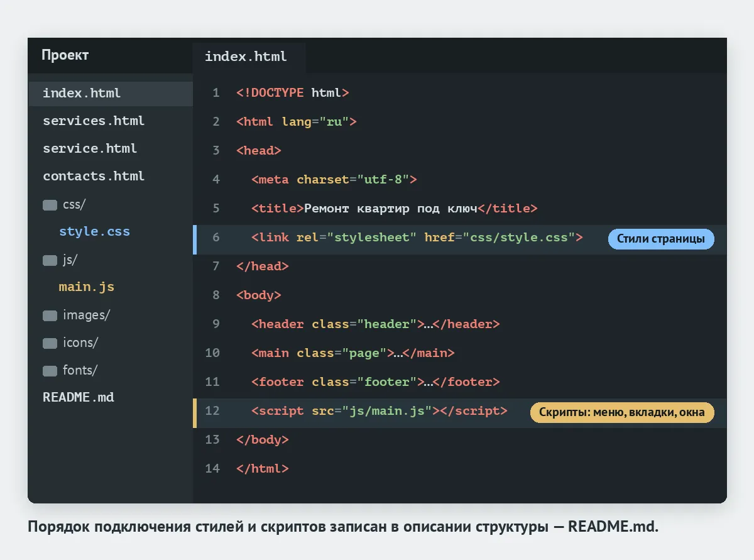Click the title text 'Ремонт квартир под ключ'

coord(391,209)
